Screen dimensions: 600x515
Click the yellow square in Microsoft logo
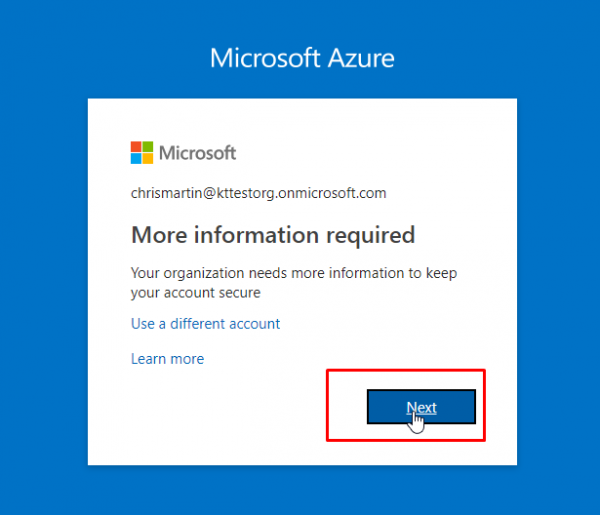pos(148,158)
